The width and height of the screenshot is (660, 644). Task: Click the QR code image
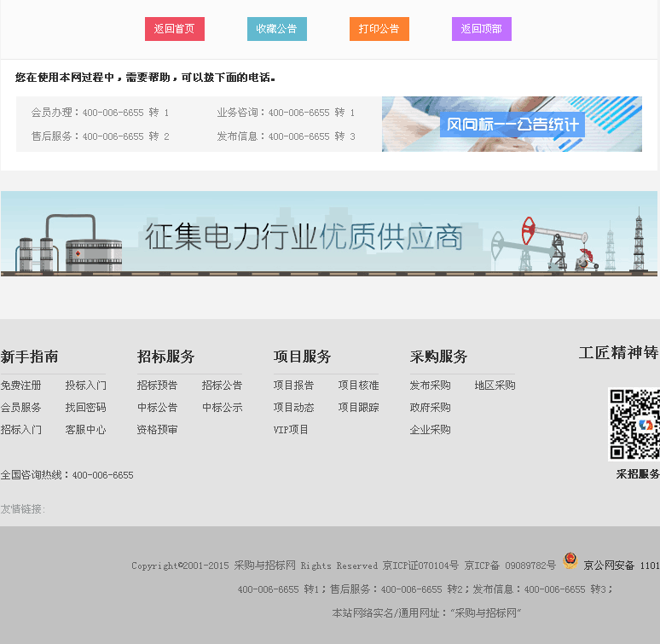[634, 424]
